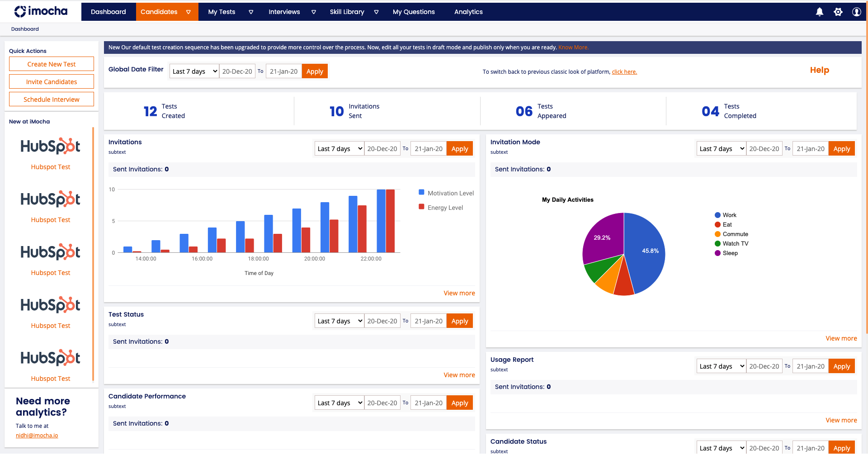Expand the My Tests menu arrow

click(251, 12)
